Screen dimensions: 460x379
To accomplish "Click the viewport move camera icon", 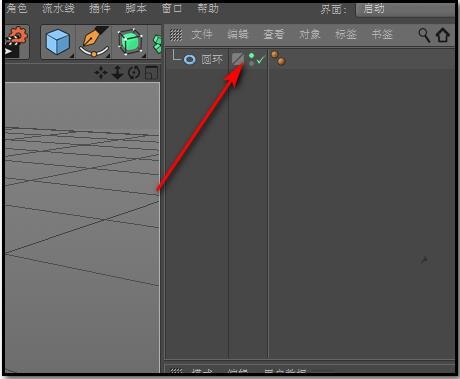I will point(100,73).
